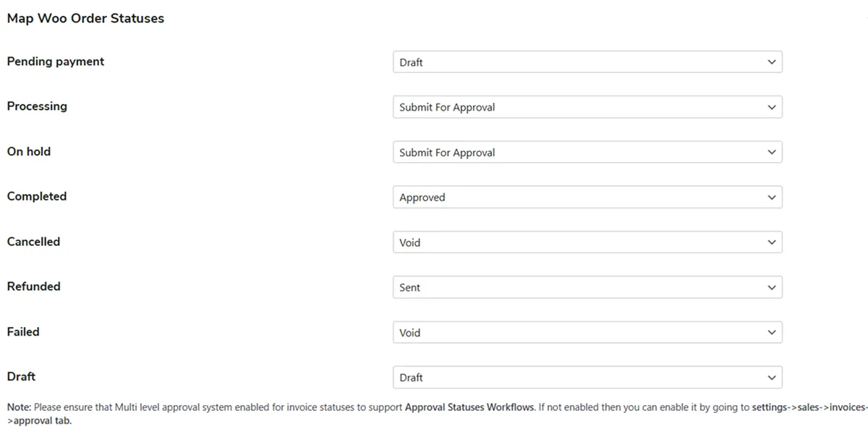Open the On hold status dropdown
This screenshot has width=868, height=434.
click(587, 152)
